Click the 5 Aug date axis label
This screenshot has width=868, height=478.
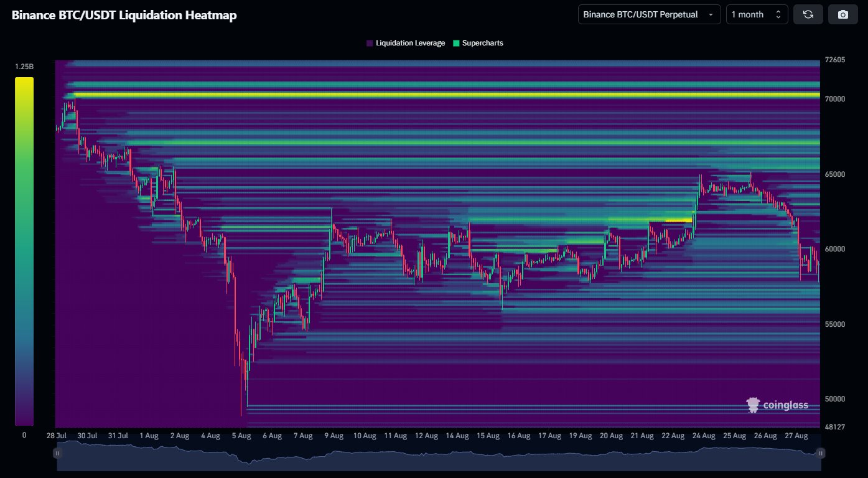coord(241,436)
